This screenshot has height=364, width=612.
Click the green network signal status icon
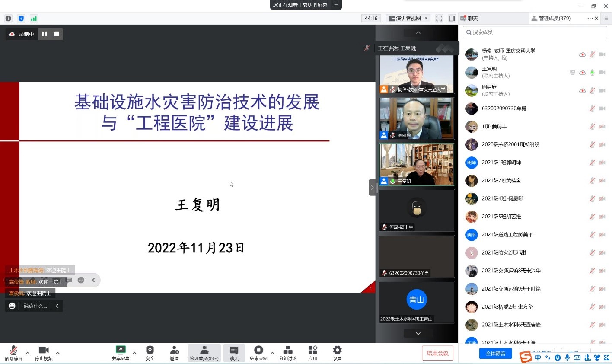click(34, 19)
